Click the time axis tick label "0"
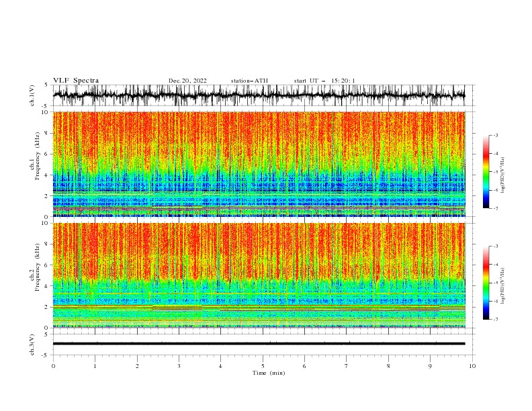This screenshot has height=411, width=532. [53, 366]
